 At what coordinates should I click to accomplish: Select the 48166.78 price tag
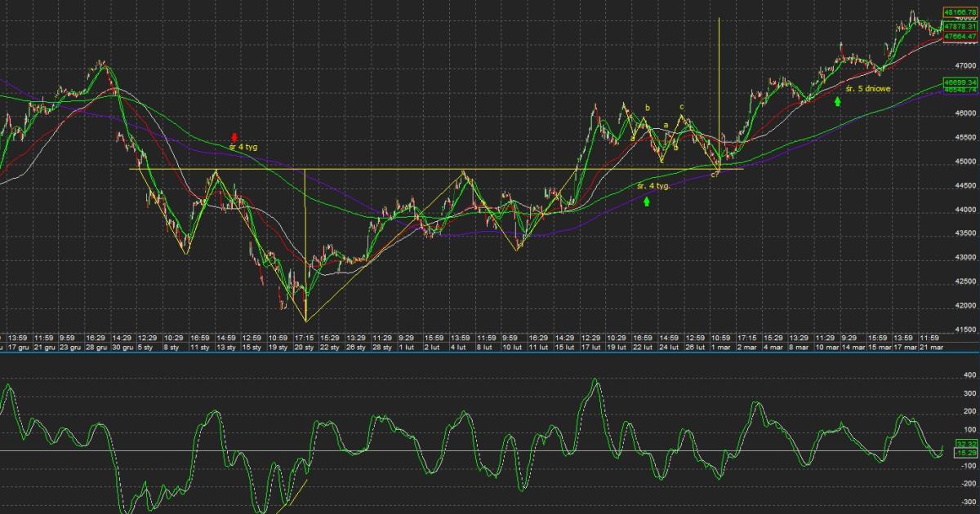pyautogui.click(x=960, y=12)
